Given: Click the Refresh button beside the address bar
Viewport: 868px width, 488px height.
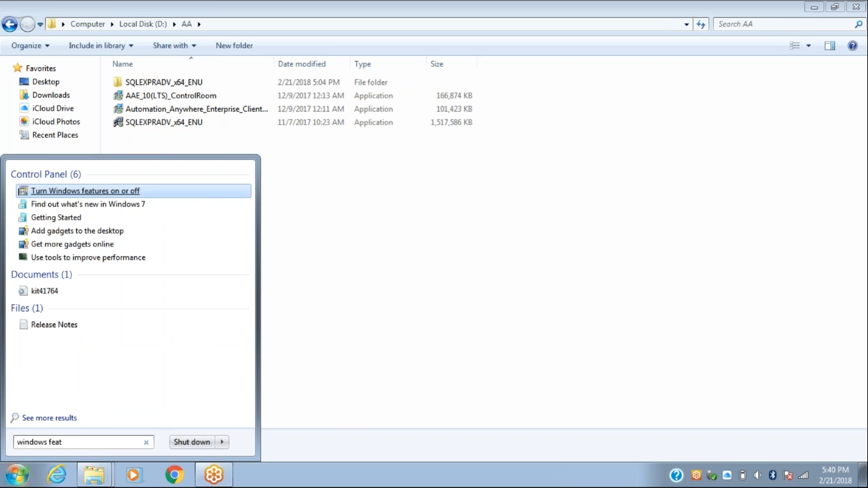Looking at the screenshot, I should (701, 24).
